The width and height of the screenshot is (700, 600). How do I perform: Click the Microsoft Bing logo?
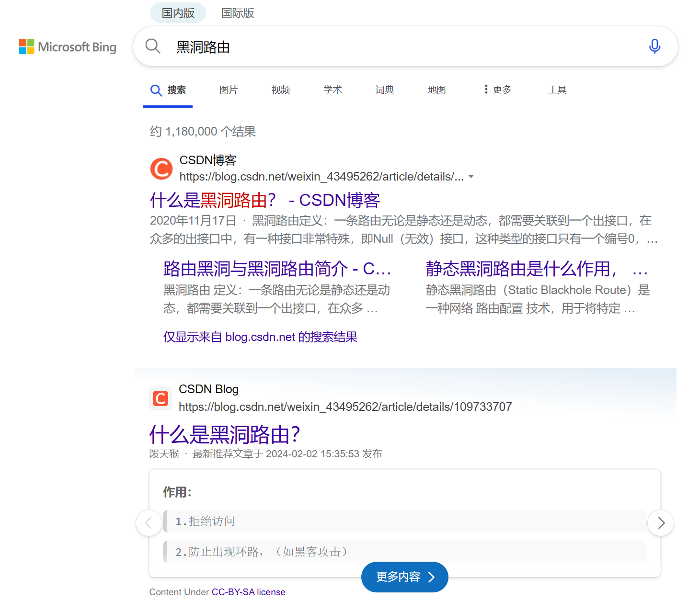[x=68, y=47]
